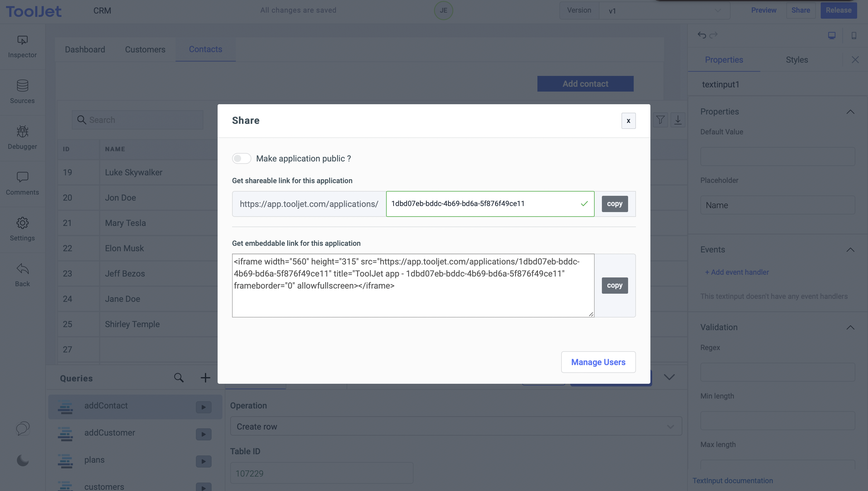Image resolution: width=868 pixels, height=491 pixels.
Task: Copy the shareable application link
Action: click(614, 204)
